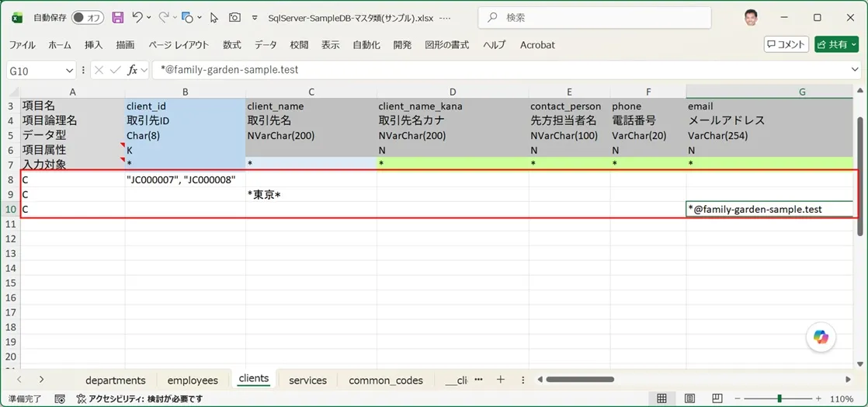The height and width of the screenshot is (407, 868).
Task: Click the Name Box showing G10
Action: (34, 71)
